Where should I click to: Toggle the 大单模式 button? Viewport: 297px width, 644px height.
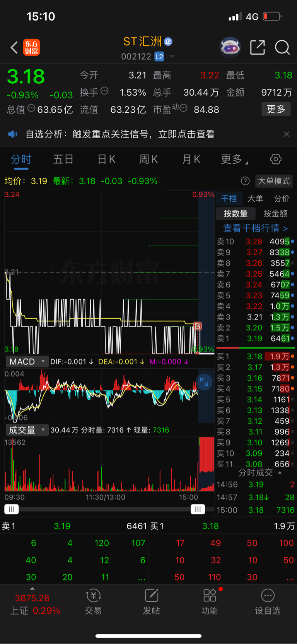coord(274,181)
